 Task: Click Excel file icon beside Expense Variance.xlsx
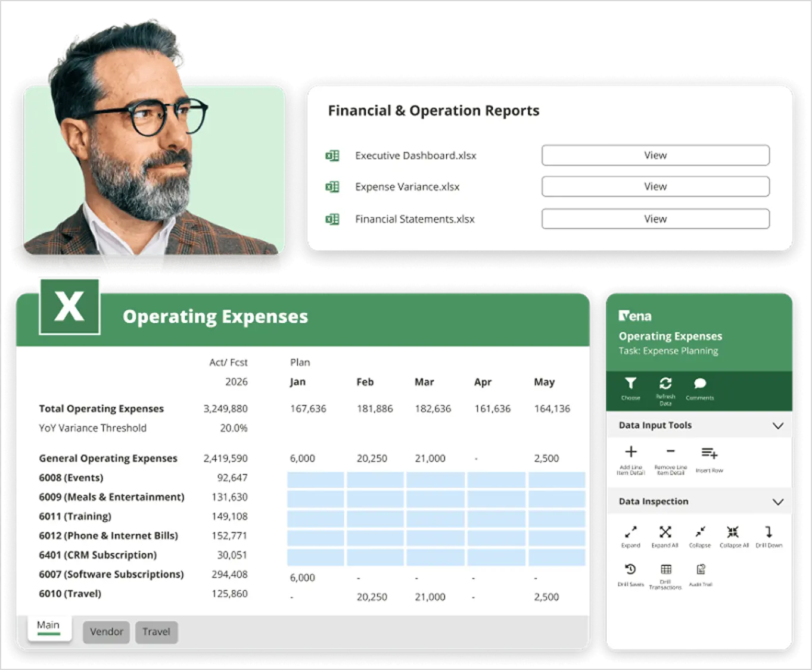(332, 187)
